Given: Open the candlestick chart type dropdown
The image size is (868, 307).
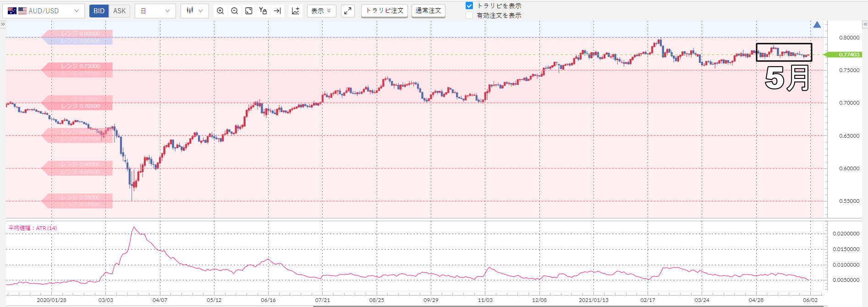Looking at the screenshot, I should [195, 11].
